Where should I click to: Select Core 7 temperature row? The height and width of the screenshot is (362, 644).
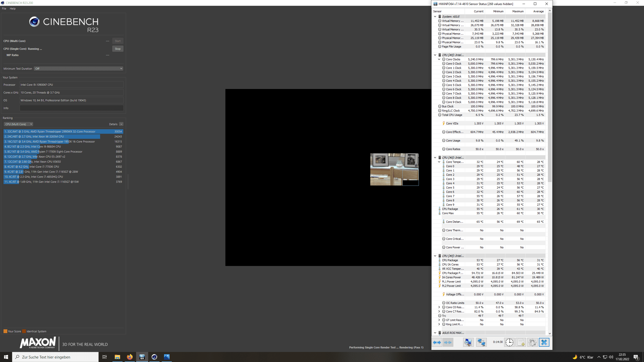coord(489,196)
